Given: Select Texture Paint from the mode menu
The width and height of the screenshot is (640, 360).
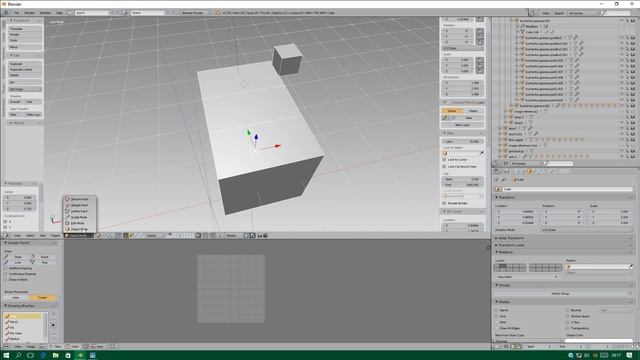Looking at the screenshot, I should tap(80, 199).
